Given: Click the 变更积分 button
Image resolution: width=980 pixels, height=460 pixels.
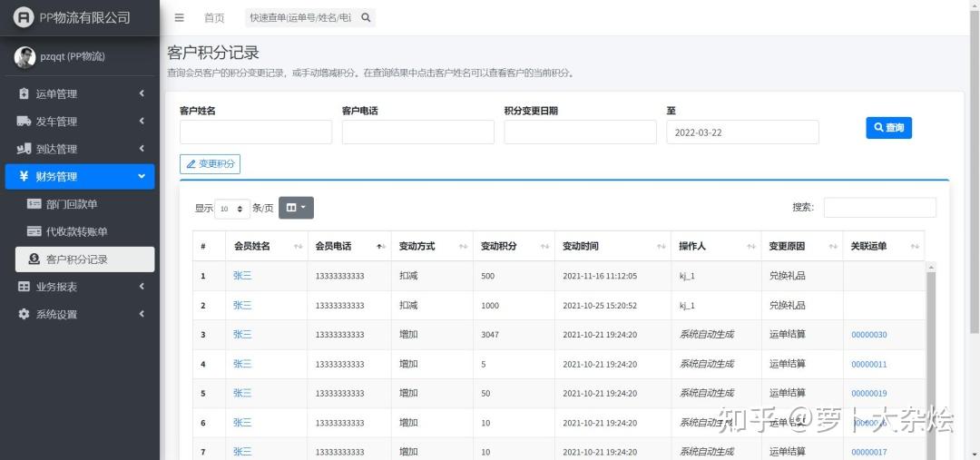Looking at the screenshot, I should pyautogui.click(x=210, y=163).
